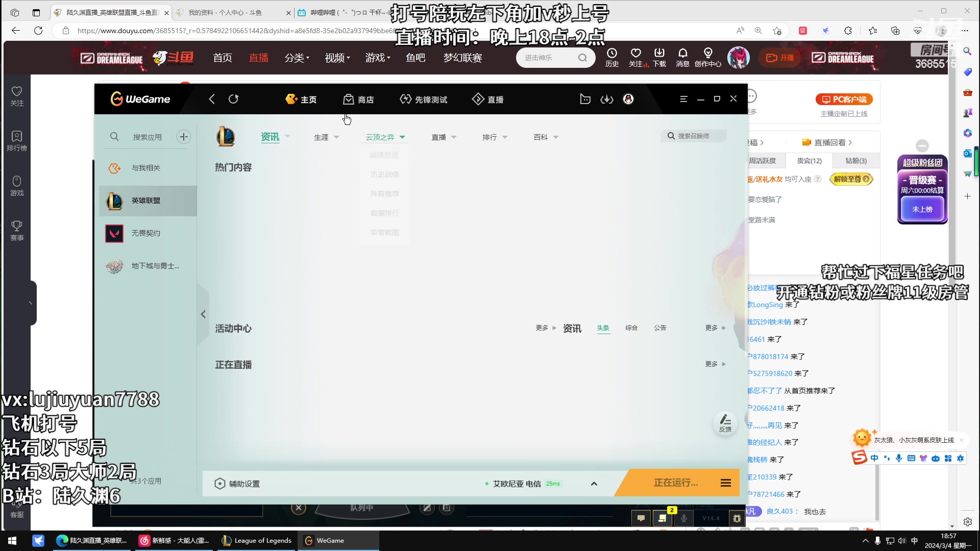Open Douyu 消息 bell icon
This screenshot has height=551, width=980.
682,57
